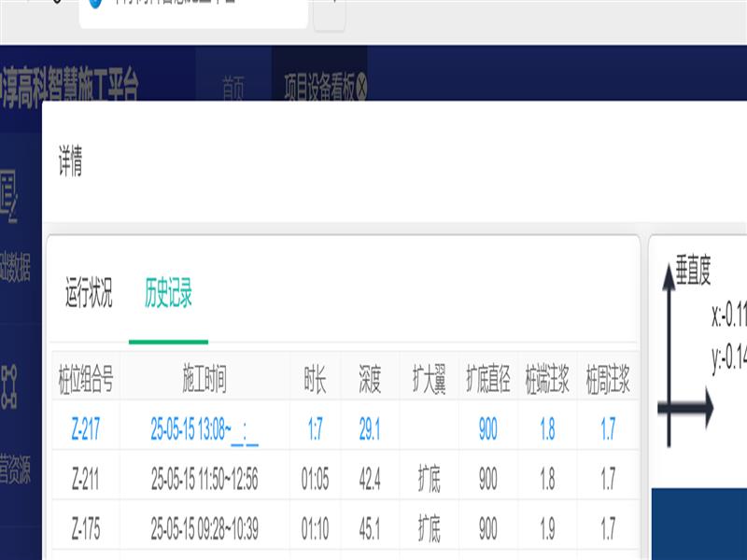Click the browser new tab button
The height and width of the screenshot is (560, 747).
tap(330, 11)
